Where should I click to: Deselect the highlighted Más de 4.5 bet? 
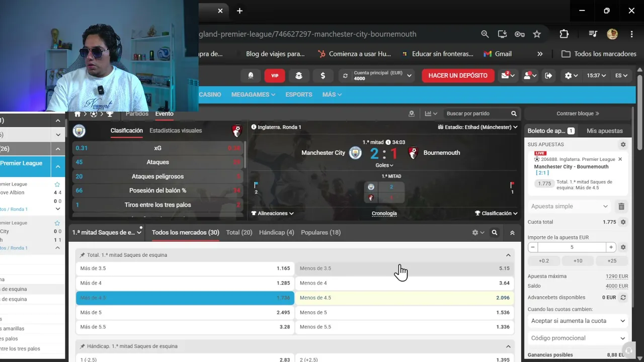point(185,298)
